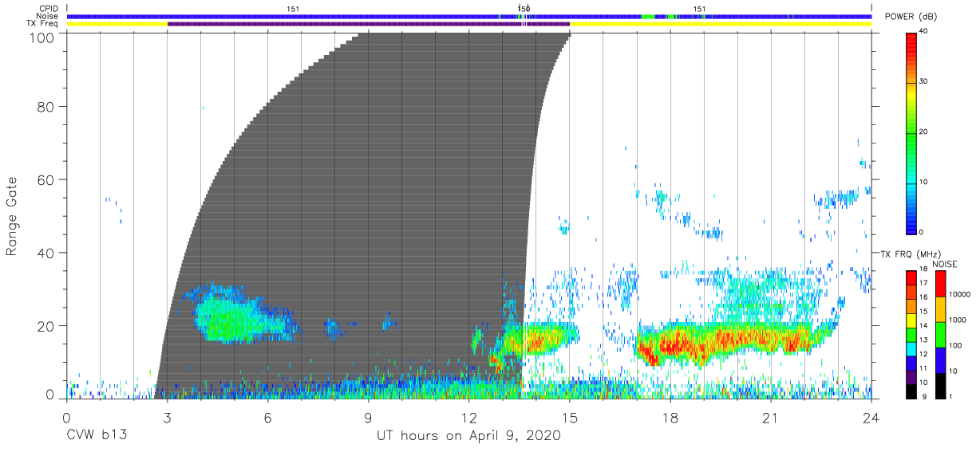Click the 11 value on the TX FRQ scale
Screen dimensions: 980x452
(924, 368)
